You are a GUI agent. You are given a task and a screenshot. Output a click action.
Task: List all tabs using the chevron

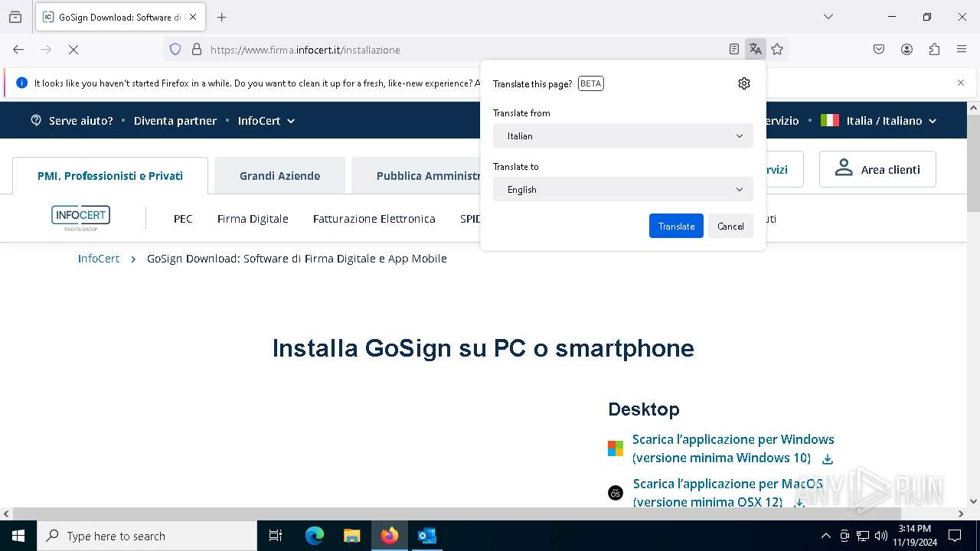coord(828,17)
